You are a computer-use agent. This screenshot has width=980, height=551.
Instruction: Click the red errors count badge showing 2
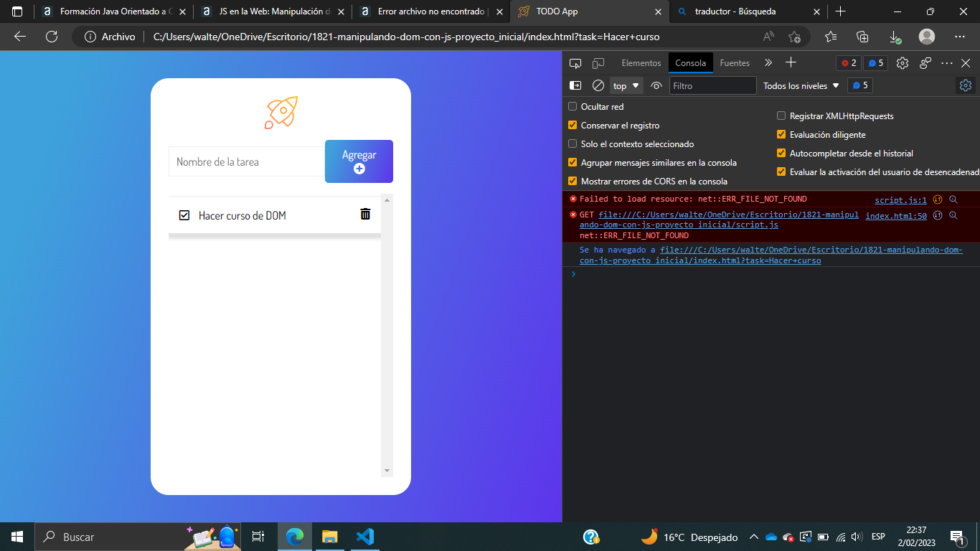click(x=849, y=63)
